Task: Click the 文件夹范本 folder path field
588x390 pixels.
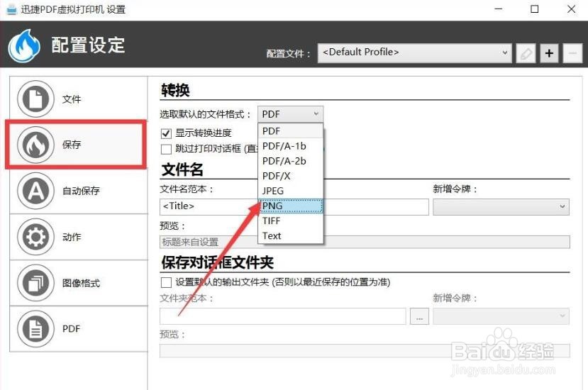Action: point(283,316)
